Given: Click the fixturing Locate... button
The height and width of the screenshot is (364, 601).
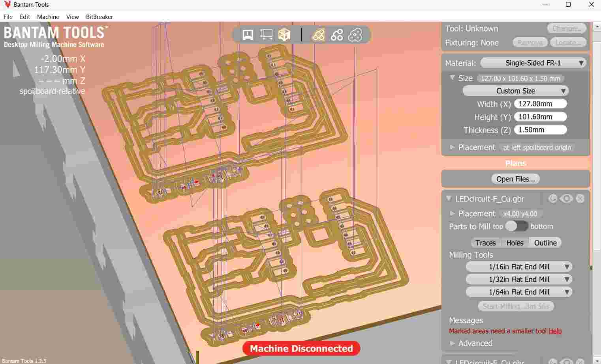Looking at the screenshot, I should 568,43.
